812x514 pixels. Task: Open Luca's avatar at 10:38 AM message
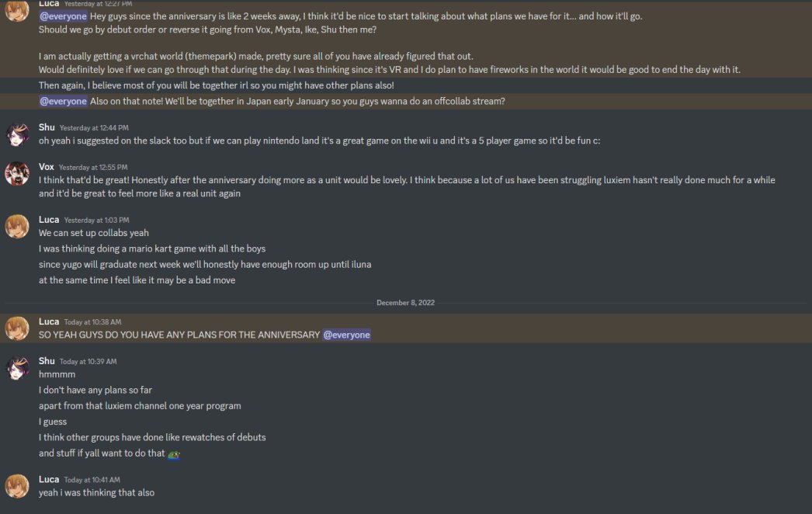16,328
